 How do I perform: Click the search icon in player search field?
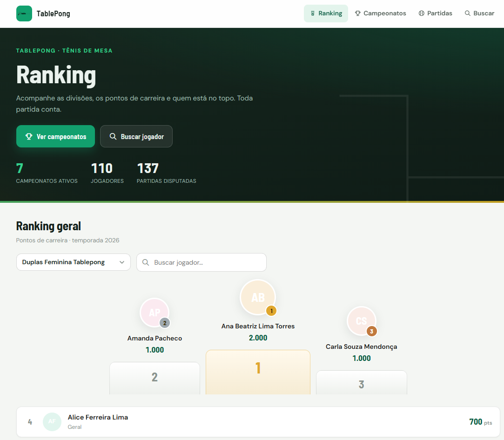tap(146, 262)
